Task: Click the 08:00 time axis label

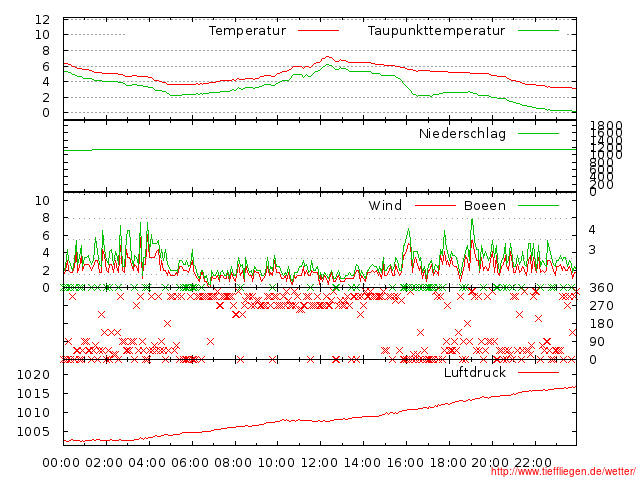Action: [233, 463]
